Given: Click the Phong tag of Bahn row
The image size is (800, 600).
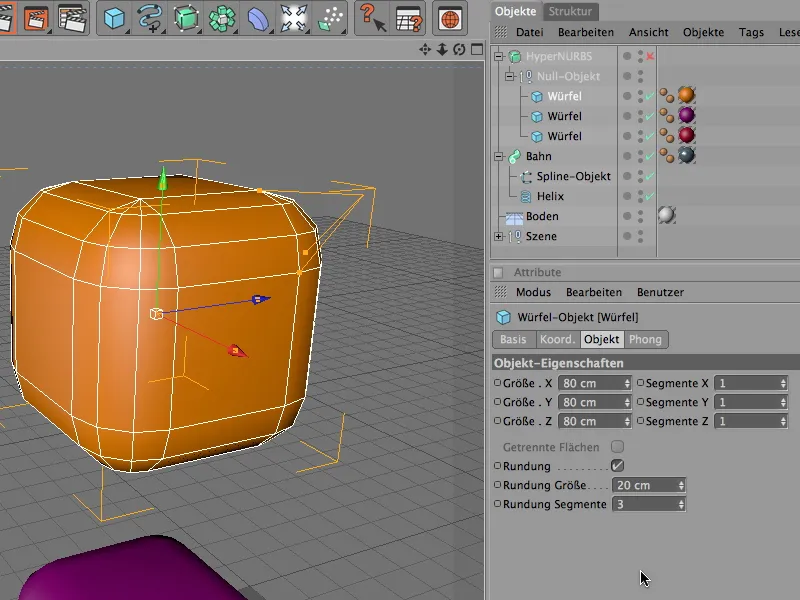Looking at the screenshot, I should 666,155.
